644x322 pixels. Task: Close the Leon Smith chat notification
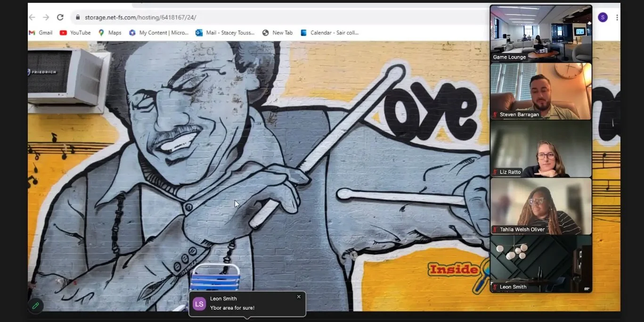299,297
